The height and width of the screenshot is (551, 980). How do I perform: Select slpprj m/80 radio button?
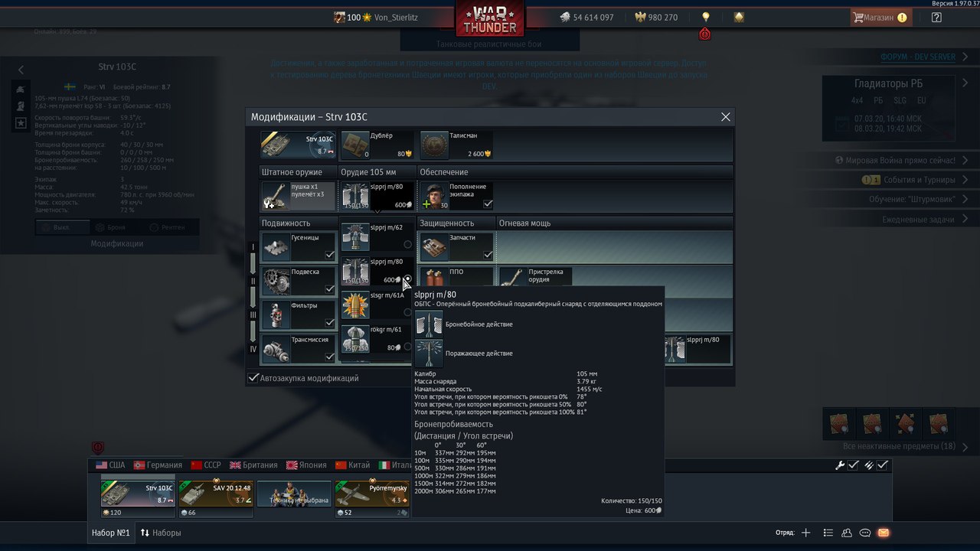pyautogui.click(x=407, y=279)
